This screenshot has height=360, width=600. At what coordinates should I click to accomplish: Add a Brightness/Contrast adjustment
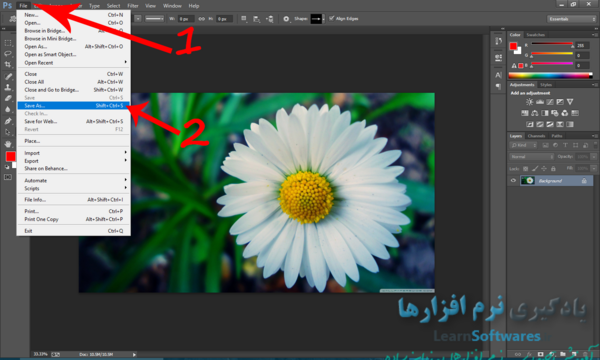[x=530, y=102]
